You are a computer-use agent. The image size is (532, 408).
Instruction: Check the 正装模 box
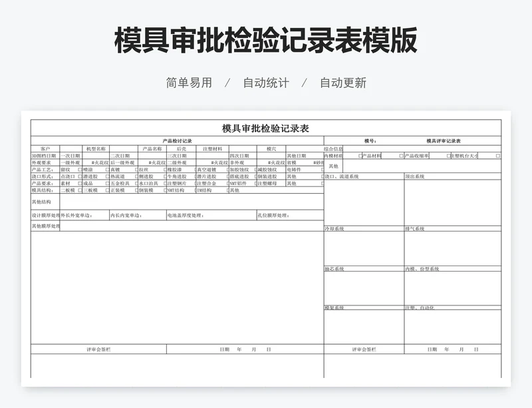coord(136,190)
